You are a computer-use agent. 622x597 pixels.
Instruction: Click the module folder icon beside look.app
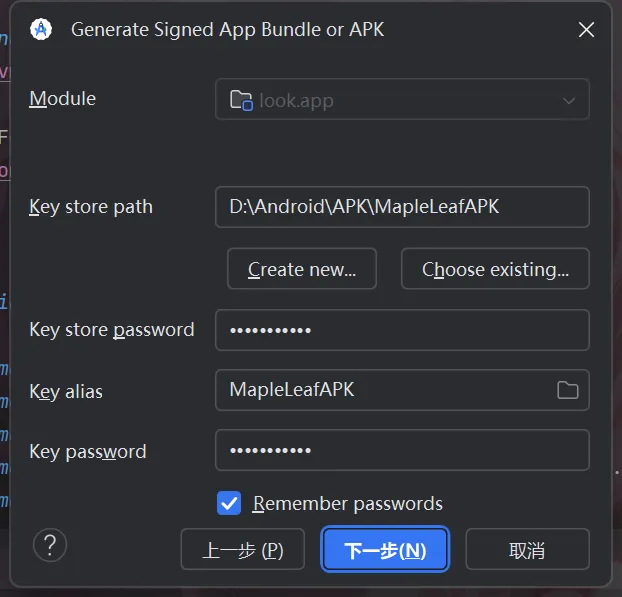click(x=241, y=100)
